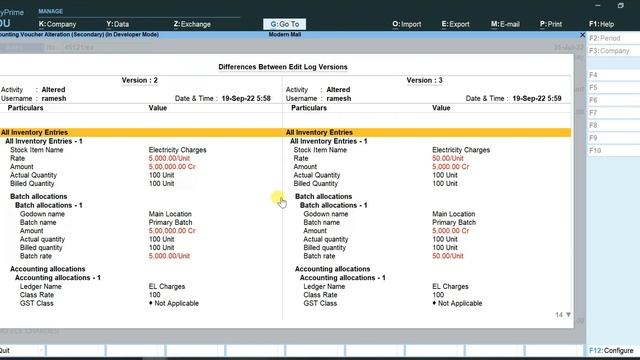
Task: Click Version 2 'Main Location' godown value
Action: [x=170, y=214]
